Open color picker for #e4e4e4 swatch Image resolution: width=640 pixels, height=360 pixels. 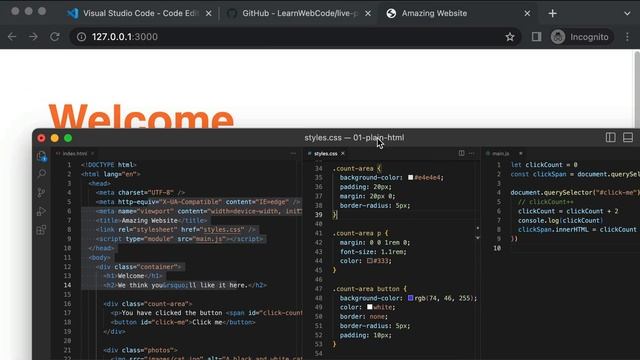[411, 178]
